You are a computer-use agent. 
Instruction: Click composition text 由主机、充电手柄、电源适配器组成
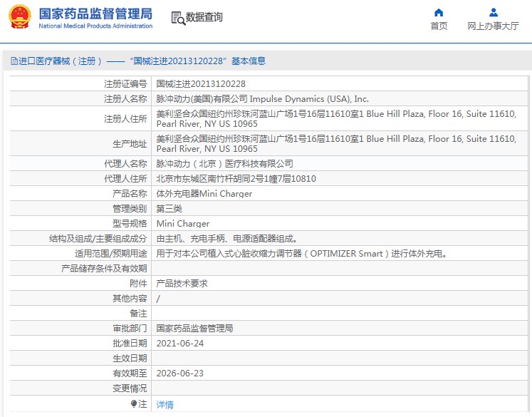pyautogui.click(x=226, y=239)
